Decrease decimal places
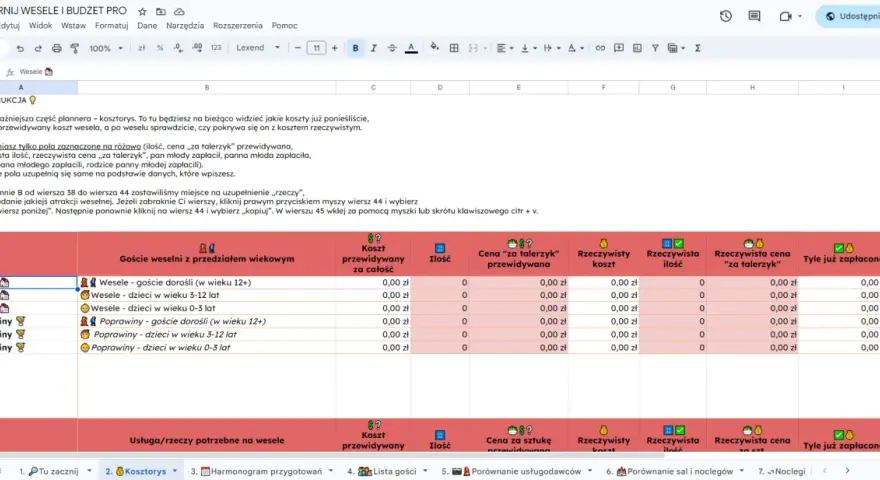Screen dimensions: 880x480 coord(178,48)
